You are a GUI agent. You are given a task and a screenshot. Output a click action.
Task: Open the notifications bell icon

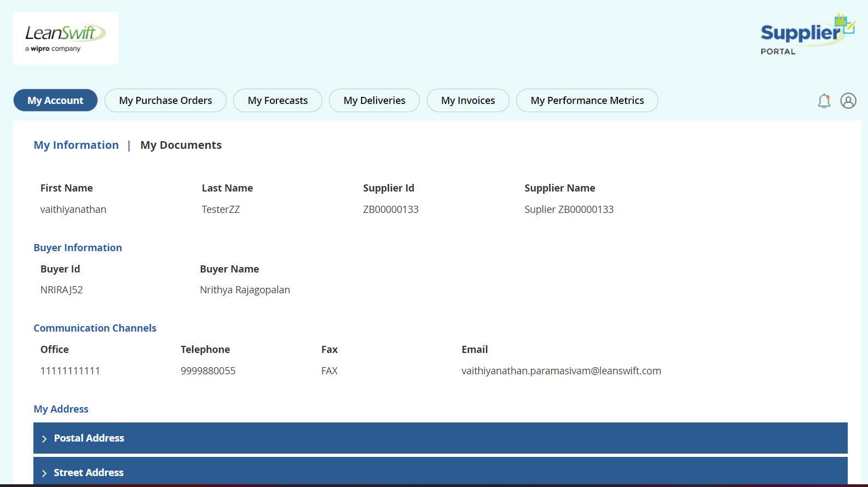pos(824,101)
